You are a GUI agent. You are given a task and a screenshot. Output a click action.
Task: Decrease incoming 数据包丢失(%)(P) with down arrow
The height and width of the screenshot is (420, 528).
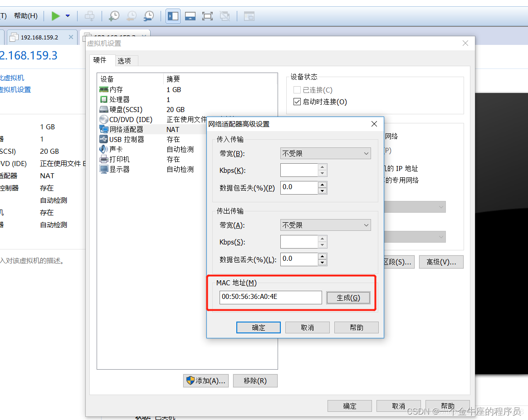tap(322, 190)
